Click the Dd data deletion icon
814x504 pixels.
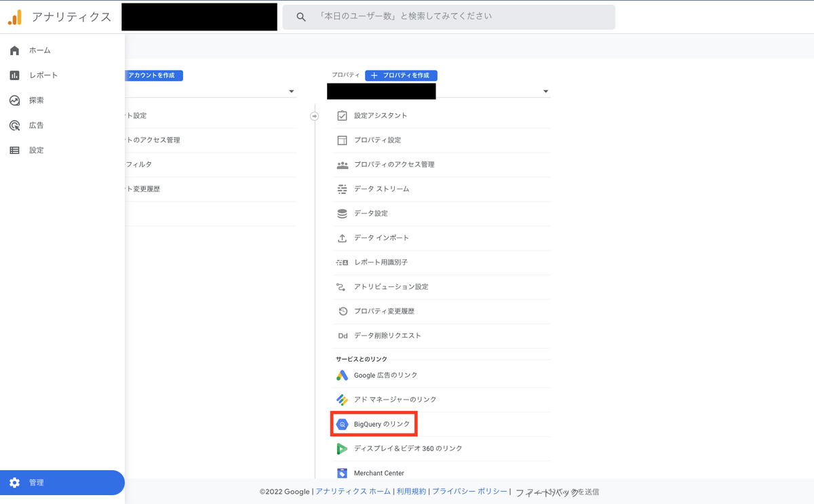click(342, 336)
